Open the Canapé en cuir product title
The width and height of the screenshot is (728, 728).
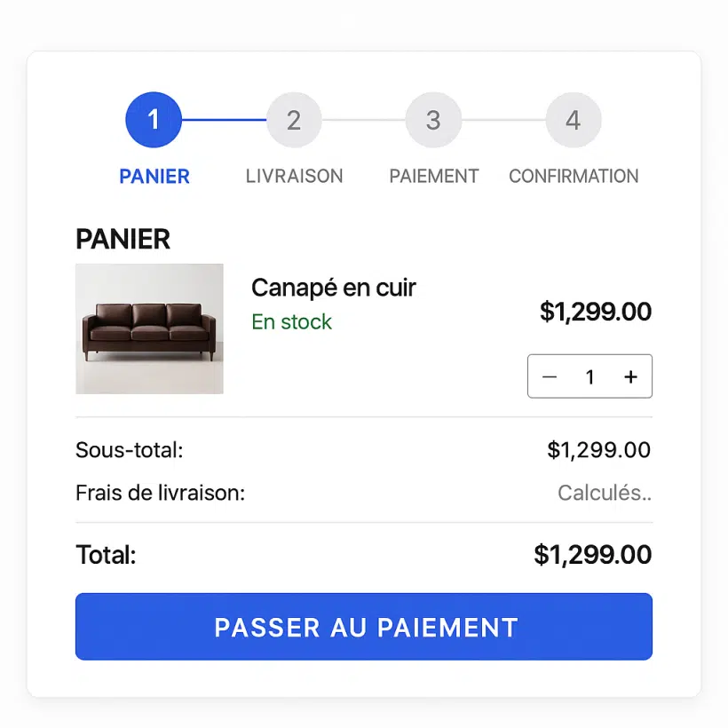[333, 289]
